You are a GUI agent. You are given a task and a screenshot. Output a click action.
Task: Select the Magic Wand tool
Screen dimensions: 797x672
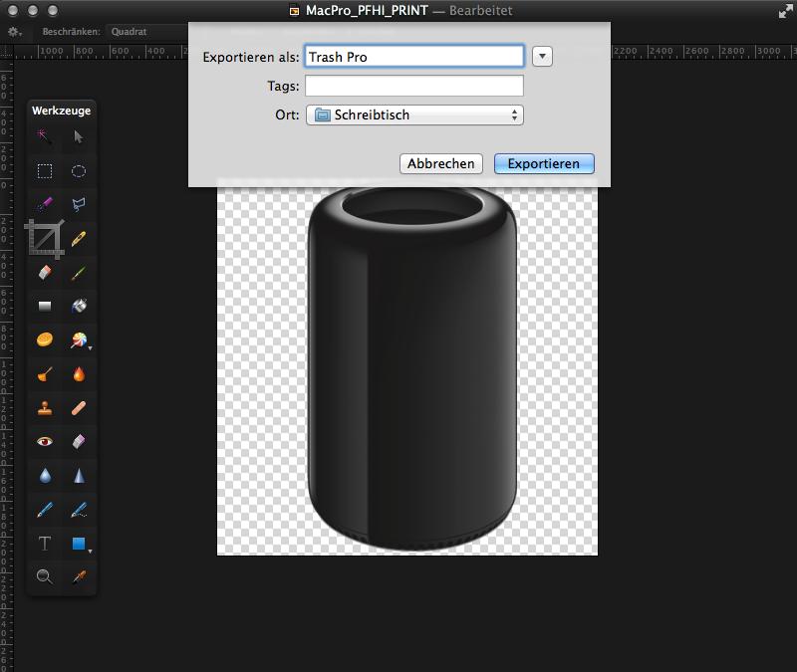pyautogui.click(x=44, y=136)
